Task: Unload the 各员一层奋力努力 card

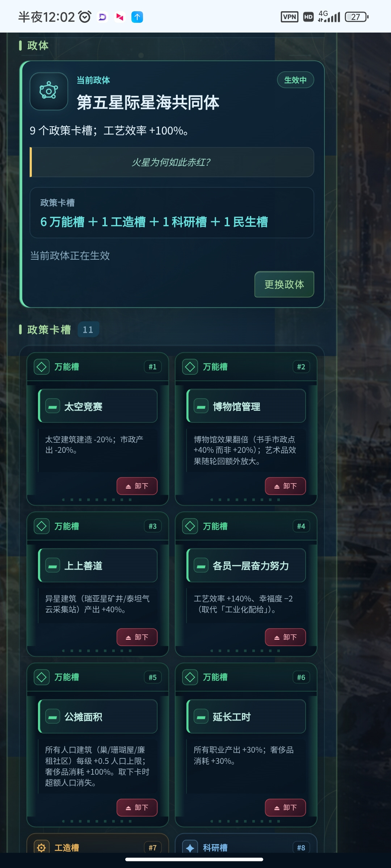Action: [285, 637]
